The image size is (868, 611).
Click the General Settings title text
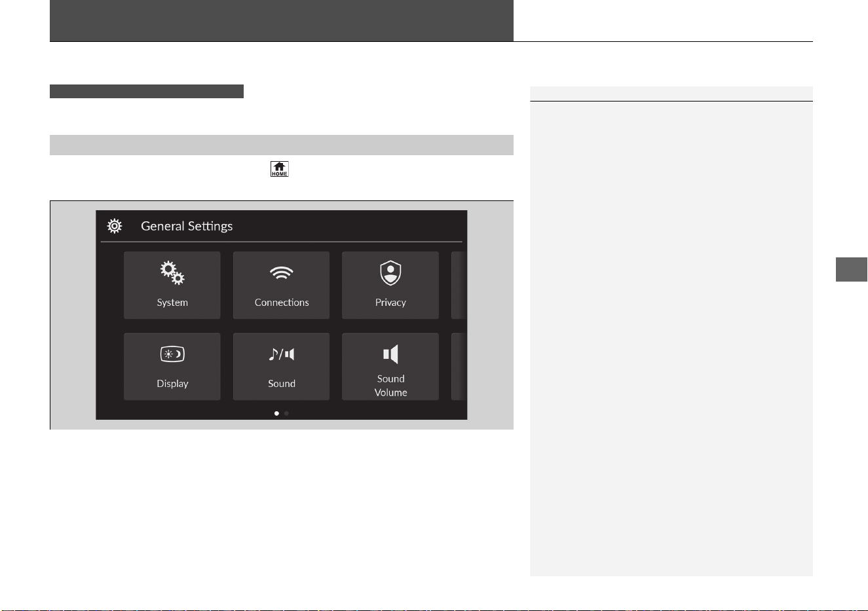point(187,226)
